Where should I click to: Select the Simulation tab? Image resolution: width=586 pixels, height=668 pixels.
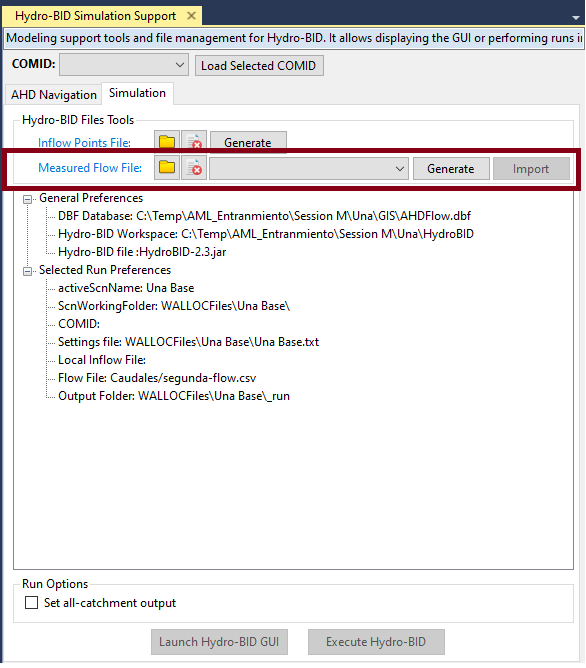coord(137,93)
